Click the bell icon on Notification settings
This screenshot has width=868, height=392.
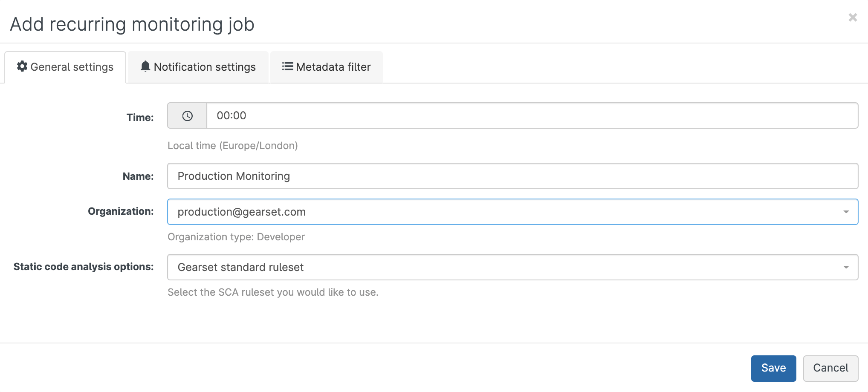coord(145,66)
